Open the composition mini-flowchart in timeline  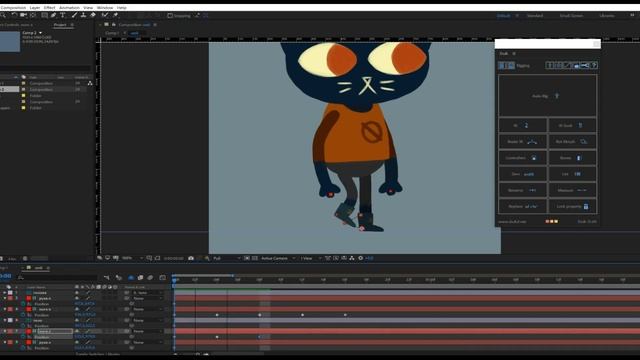point(107,278)
